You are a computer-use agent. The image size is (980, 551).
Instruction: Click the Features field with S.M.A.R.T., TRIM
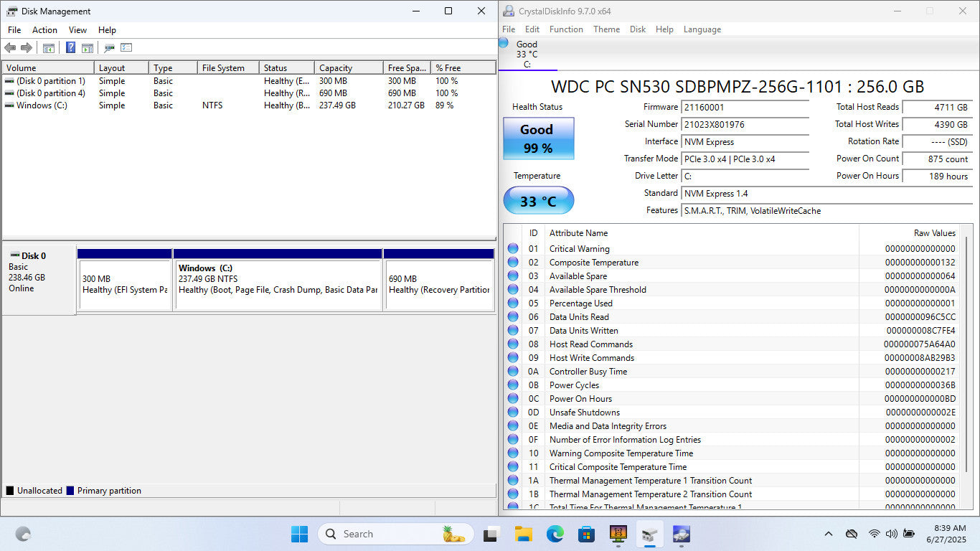coord(826,211)
